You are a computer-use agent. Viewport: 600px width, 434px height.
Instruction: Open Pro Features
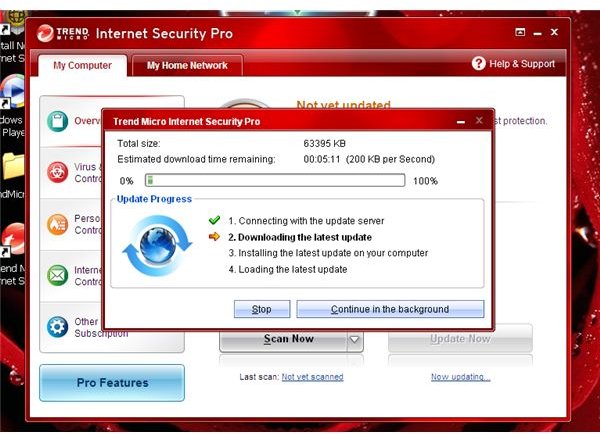[x=112, y=383]
